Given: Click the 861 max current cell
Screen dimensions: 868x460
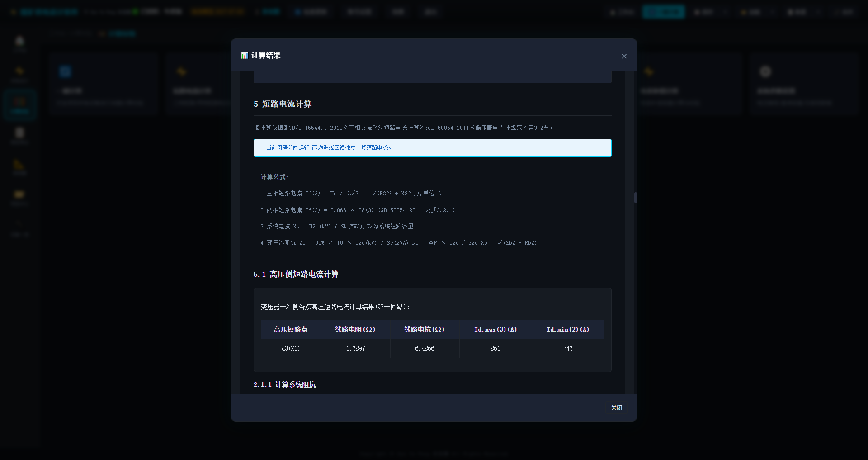Looking at the screenshot, I should click(495, 348).
